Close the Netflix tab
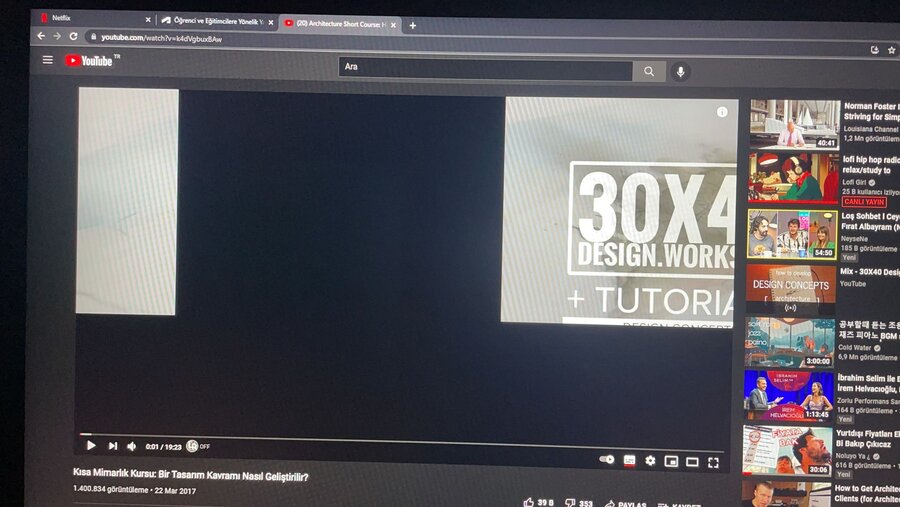 148,20
